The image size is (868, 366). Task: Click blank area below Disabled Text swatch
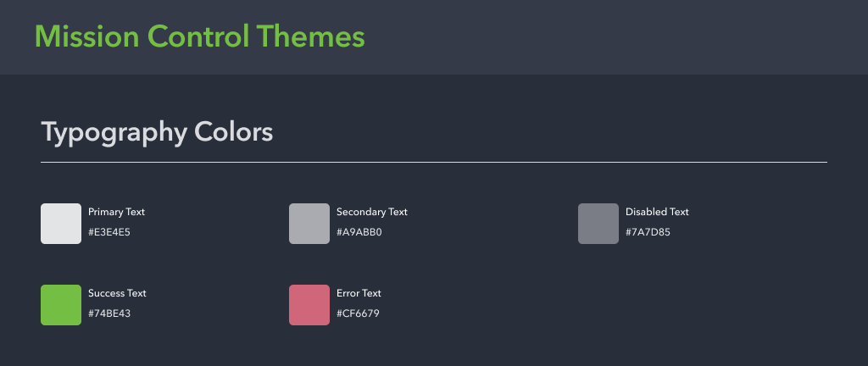tap(598, 305)
